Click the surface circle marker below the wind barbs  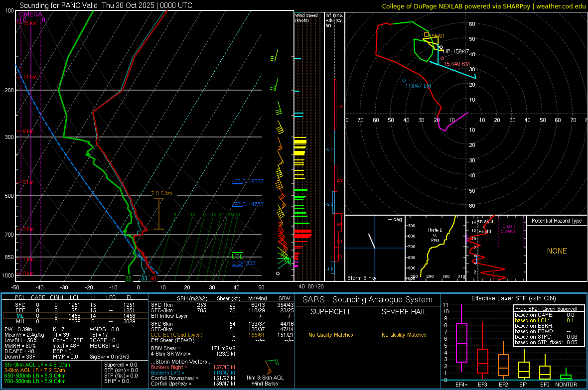coord(278,273)
